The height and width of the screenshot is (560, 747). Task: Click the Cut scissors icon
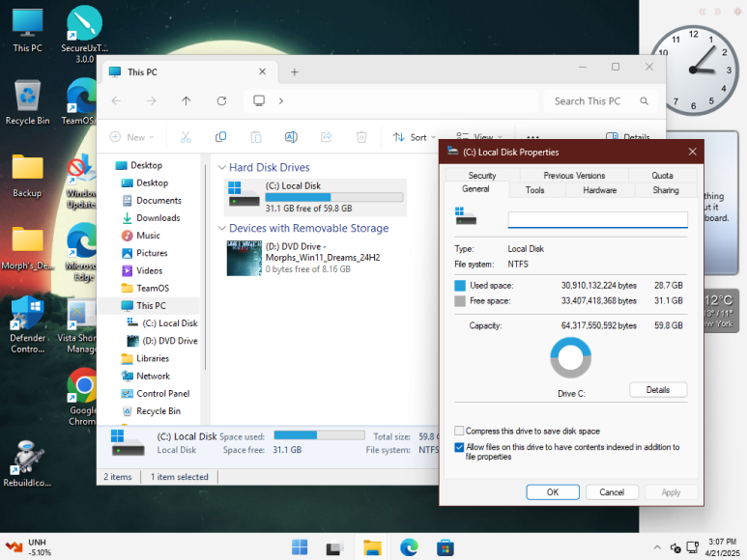pos(187,137)
